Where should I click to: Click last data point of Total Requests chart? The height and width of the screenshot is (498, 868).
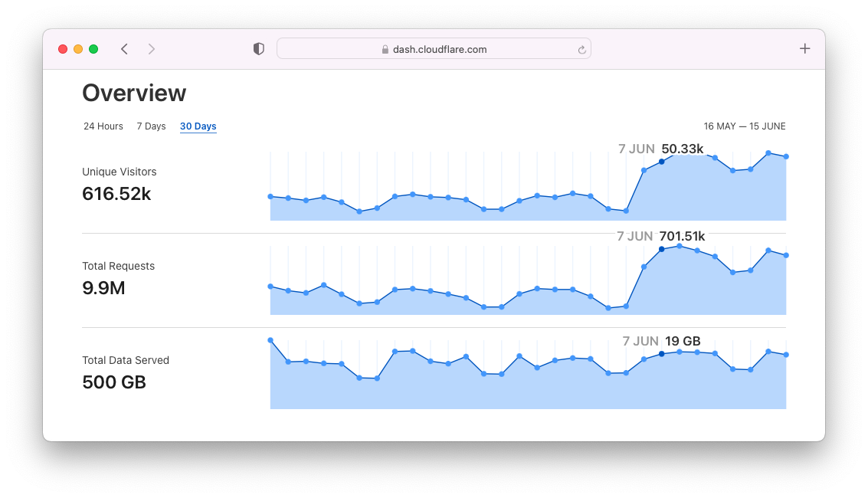[786, 256]
